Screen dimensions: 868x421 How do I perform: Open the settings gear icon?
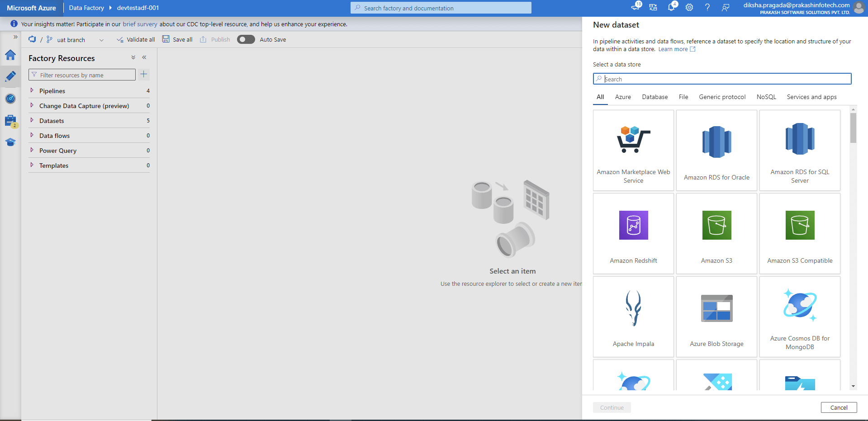[689, 8]
